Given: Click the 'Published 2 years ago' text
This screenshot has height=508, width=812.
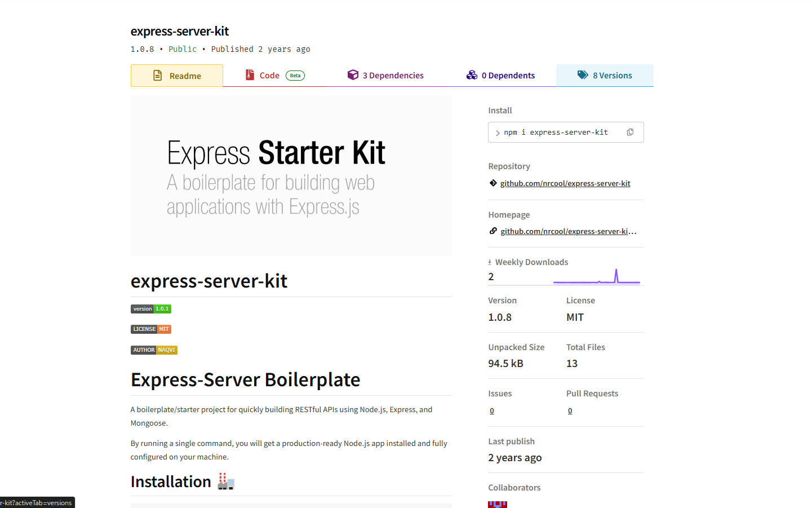Looking at the screenshot, I should [x=260, y=50].
